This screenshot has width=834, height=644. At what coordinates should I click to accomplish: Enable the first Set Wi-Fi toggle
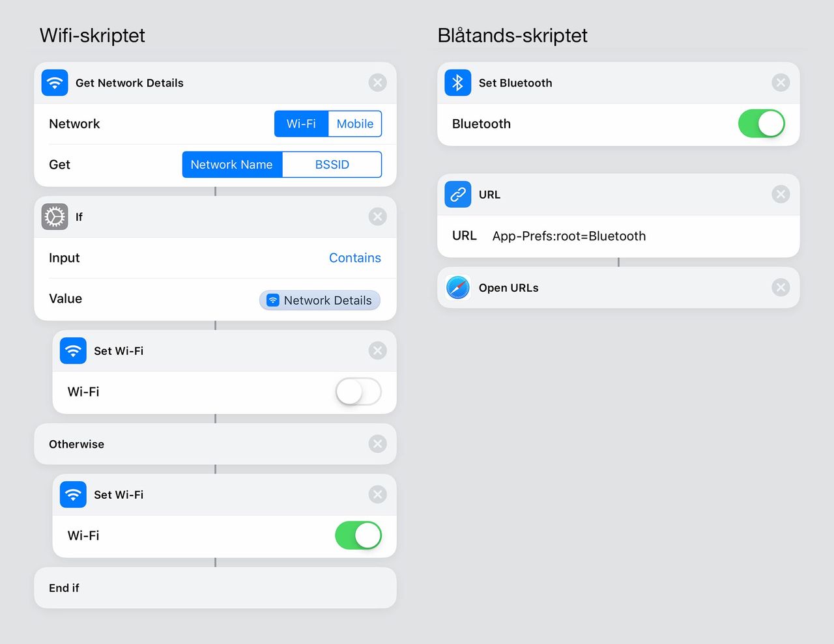click(358, 392)
